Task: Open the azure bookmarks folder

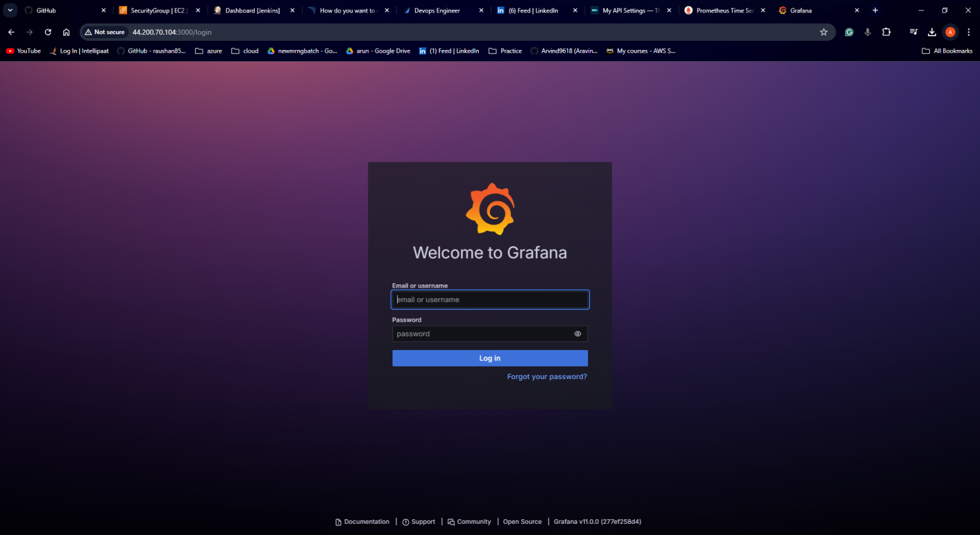Action: (x=209, y=51)
